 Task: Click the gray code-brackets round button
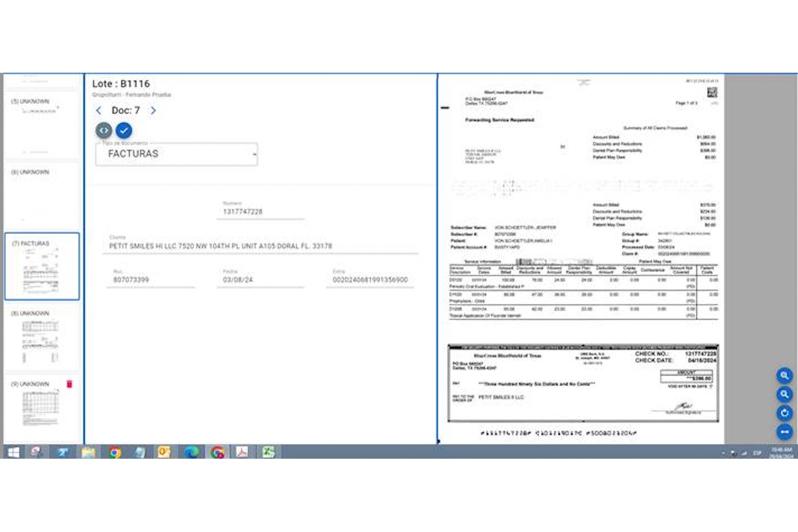(x=104, y=130)
